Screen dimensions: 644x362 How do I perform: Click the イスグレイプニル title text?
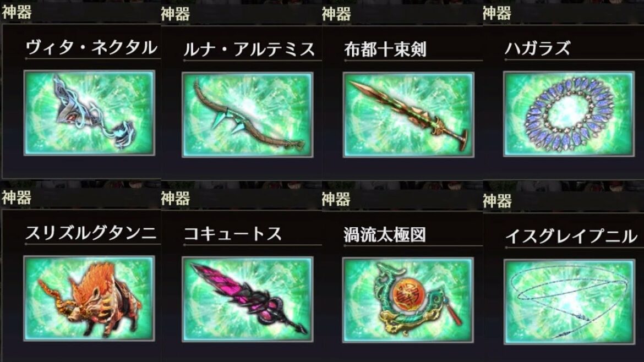[x=571, y=237]
